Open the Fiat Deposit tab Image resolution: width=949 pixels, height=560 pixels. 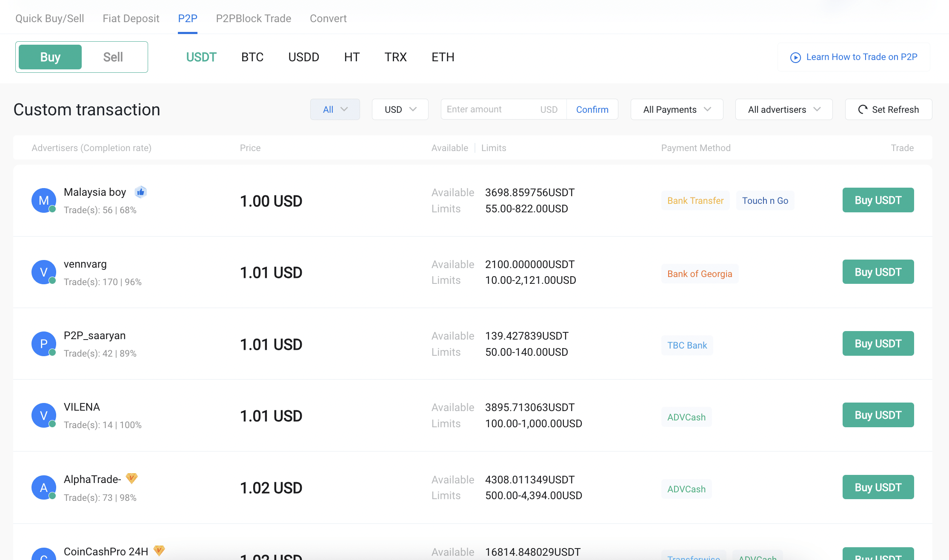pyautogui.click(x=131, y=18)
